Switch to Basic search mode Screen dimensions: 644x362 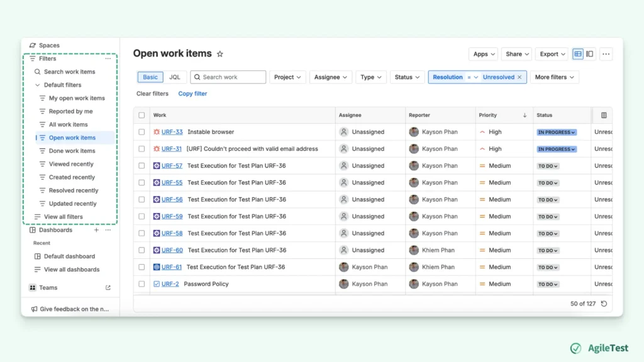pyautogui.click(x=150, y=77)
